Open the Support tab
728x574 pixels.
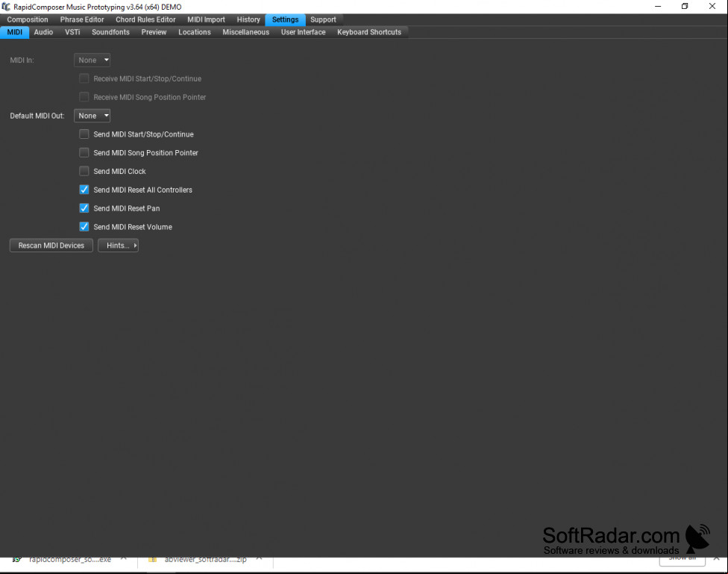click(x=323, y=19)
